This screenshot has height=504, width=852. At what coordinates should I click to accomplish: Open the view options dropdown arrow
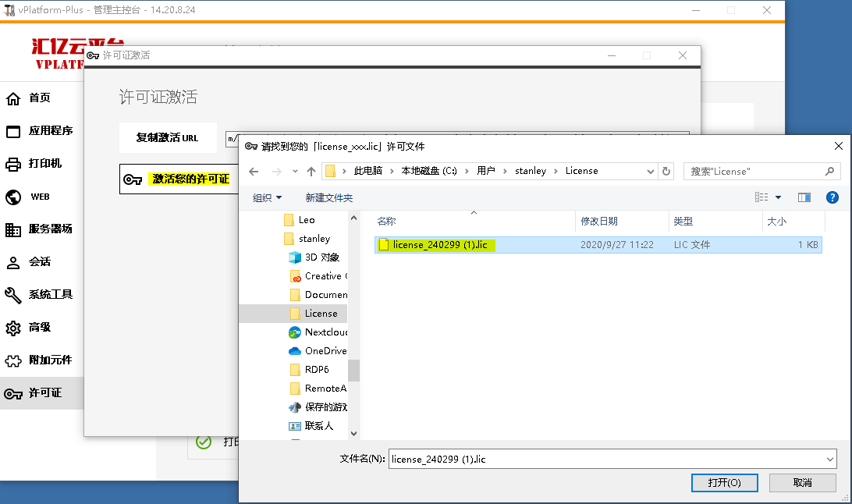[778, 198]
